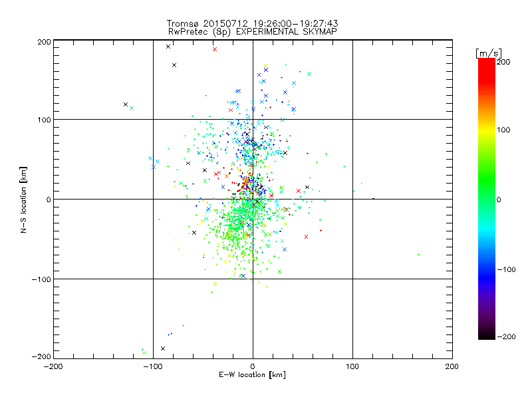
Task: Click the isolated green dot near east edge
Action: pyautogui.click(x=419, y=254)
